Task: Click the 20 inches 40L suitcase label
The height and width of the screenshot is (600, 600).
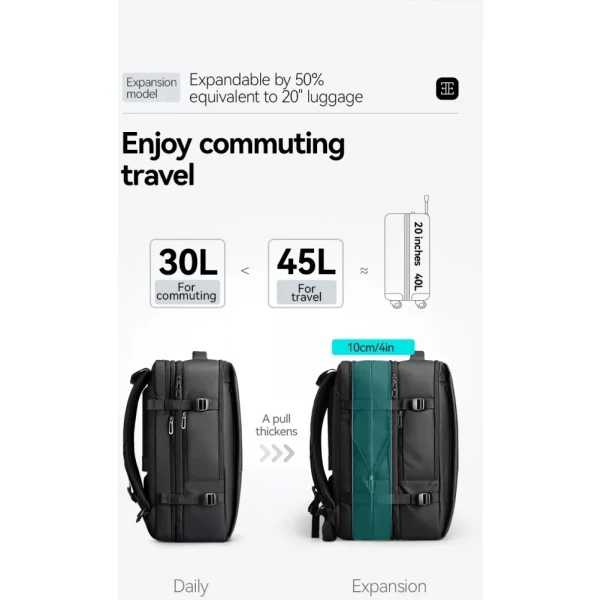Action: (418, 256)
